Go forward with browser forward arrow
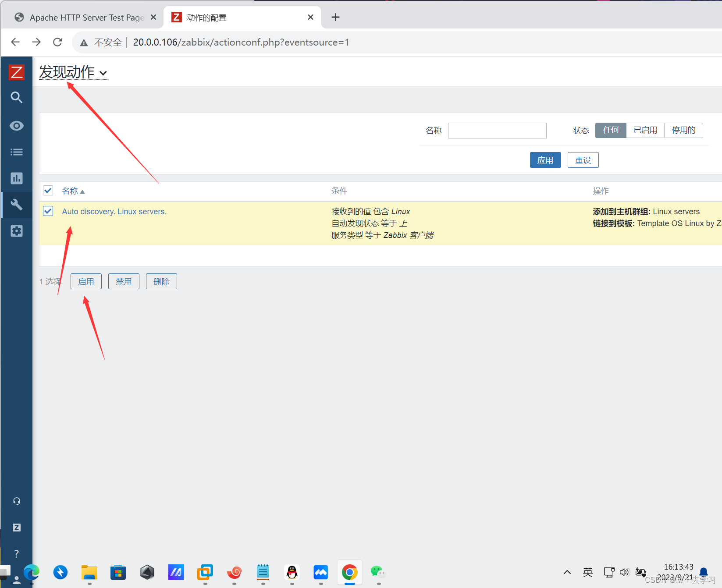The height and width of the screenshot is (588, 722). 36,42
